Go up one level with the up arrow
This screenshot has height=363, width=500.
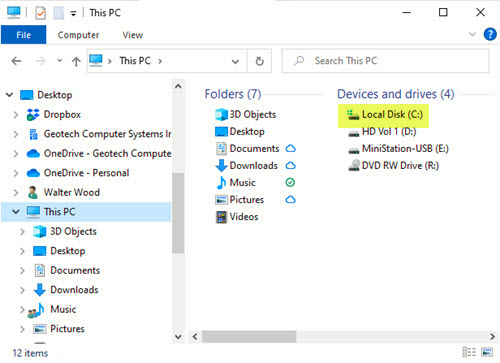[x=76, y=61]
